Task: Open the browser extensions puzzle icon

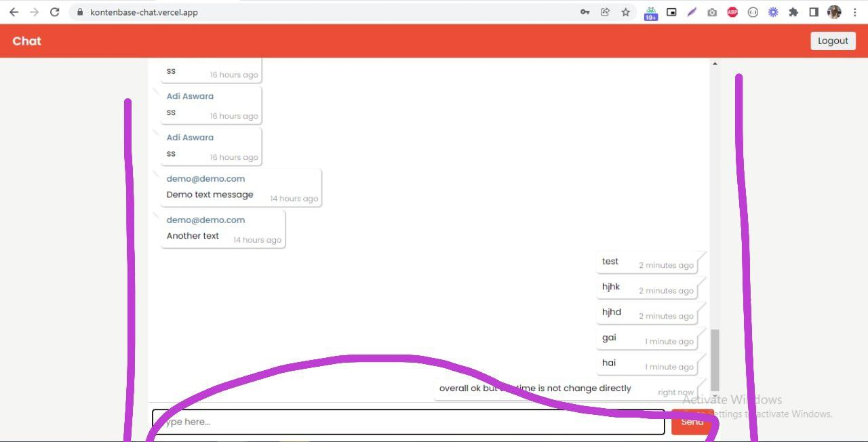Action: [793, 12]
